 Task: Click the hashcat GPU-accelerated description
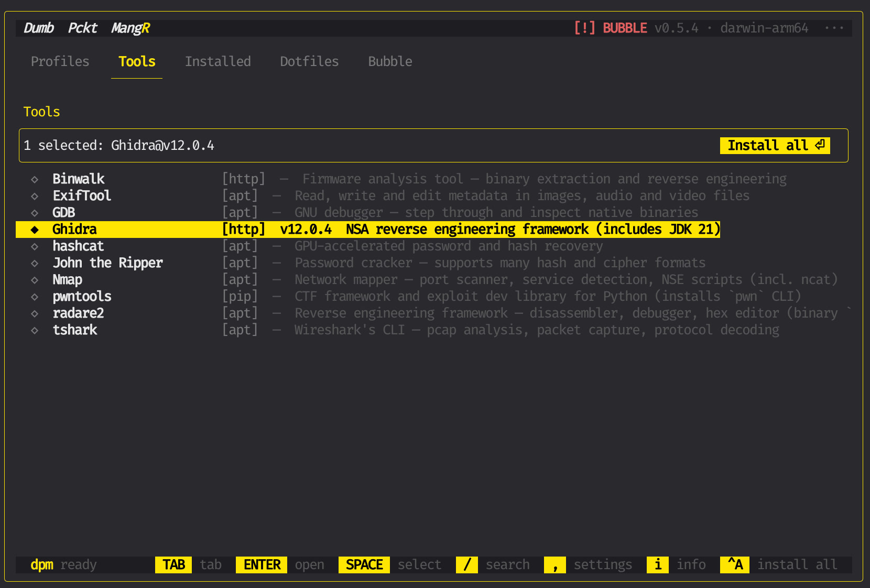point(449,246)
